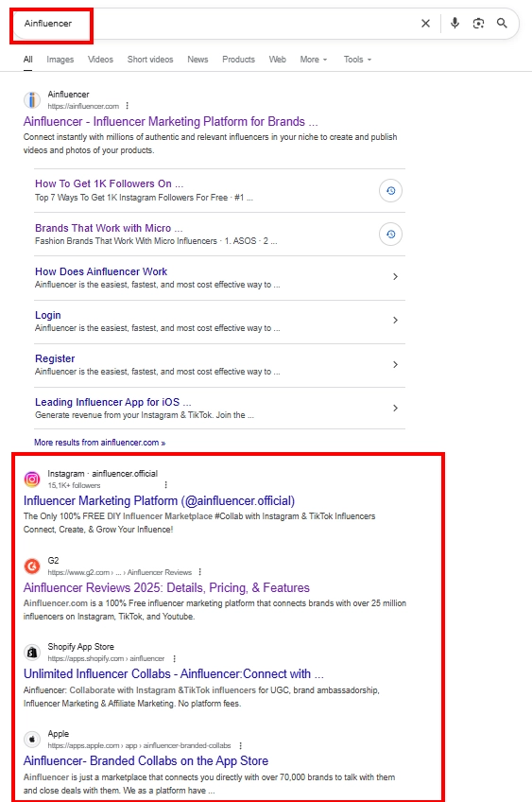Switch to the Web tab

pyautogui.click(x=278, y=60)
